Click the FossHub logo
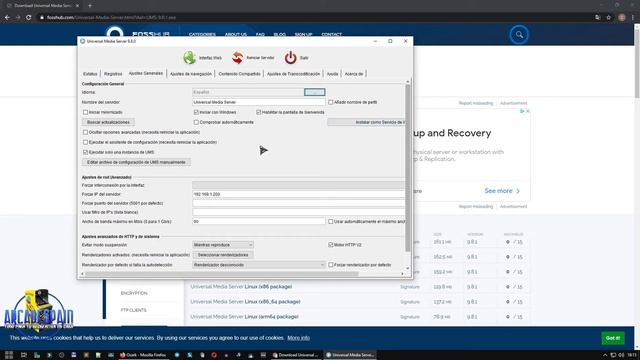The width and height of the screenshot is (640, 360). click(x=138, y=34)
